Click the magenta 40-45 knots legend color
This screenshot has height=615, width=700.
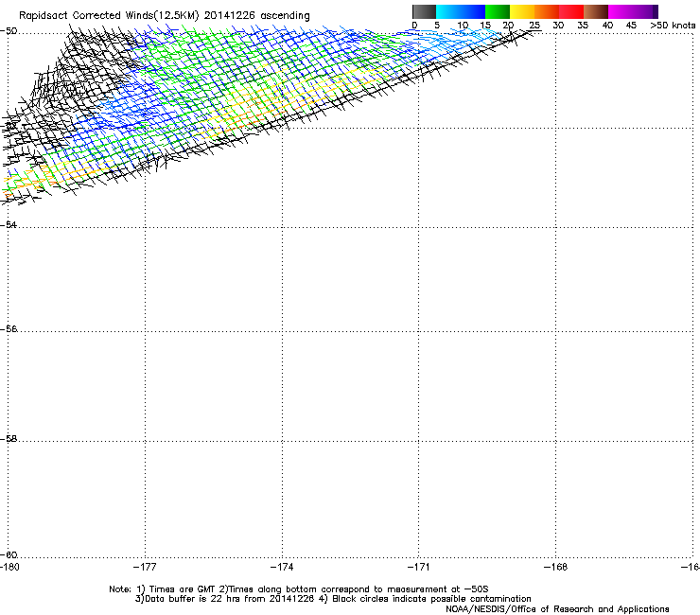(621, 11)
